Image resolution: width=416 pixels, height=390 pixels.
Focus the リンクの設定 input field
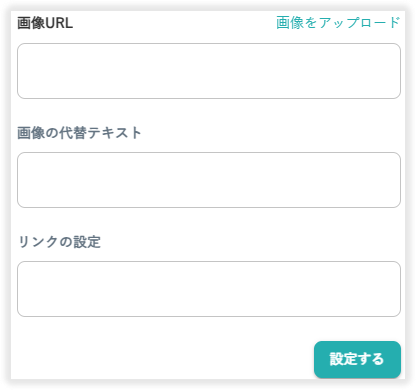[x=209, y=289]
